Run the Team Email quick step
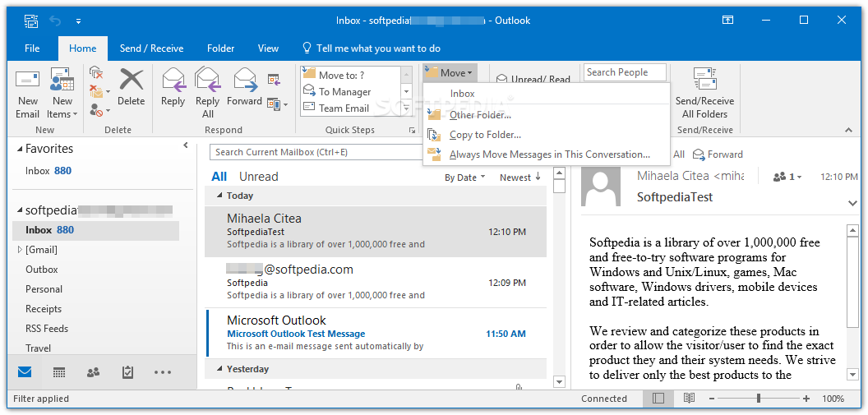Screen dimensions: 868x415 (x=350, y=108)
